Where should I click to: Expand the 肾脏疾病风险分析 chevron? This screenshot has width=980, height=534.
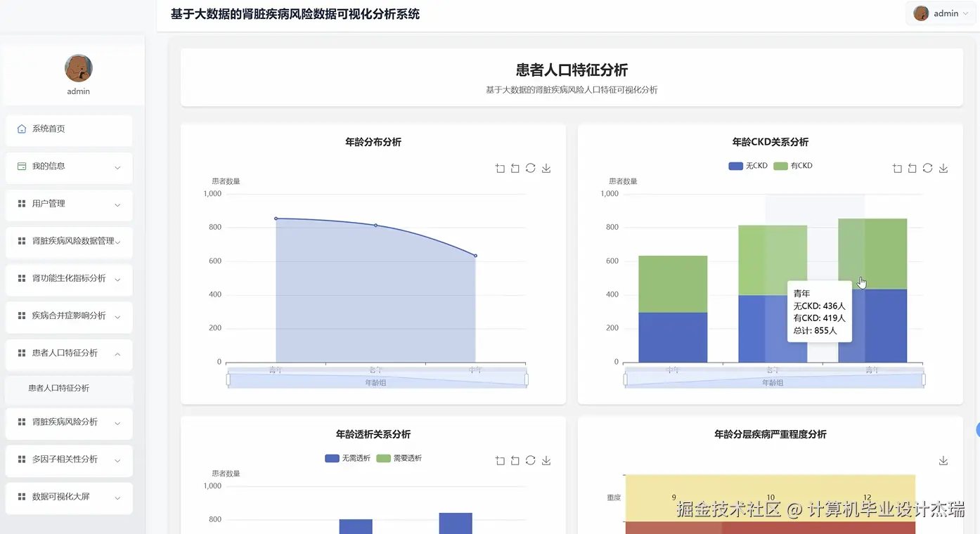117,424
